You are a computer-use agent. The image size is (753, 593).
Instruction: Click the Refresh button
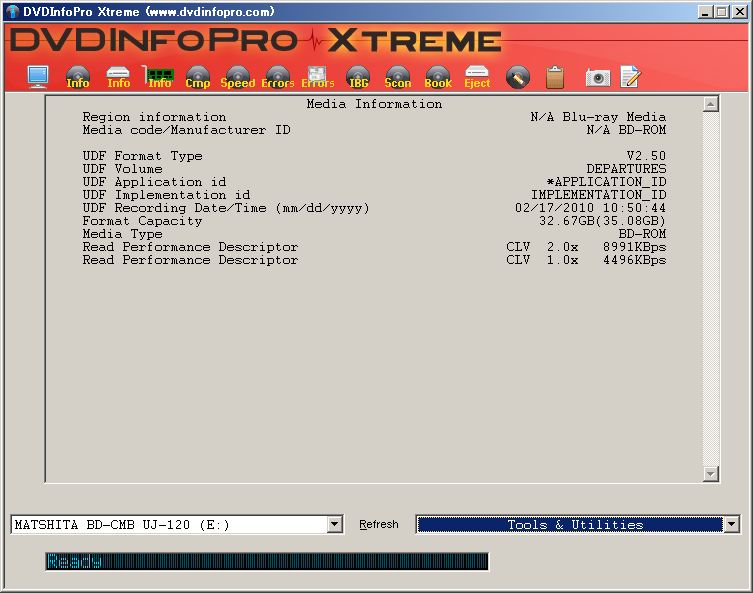(378, 524)
